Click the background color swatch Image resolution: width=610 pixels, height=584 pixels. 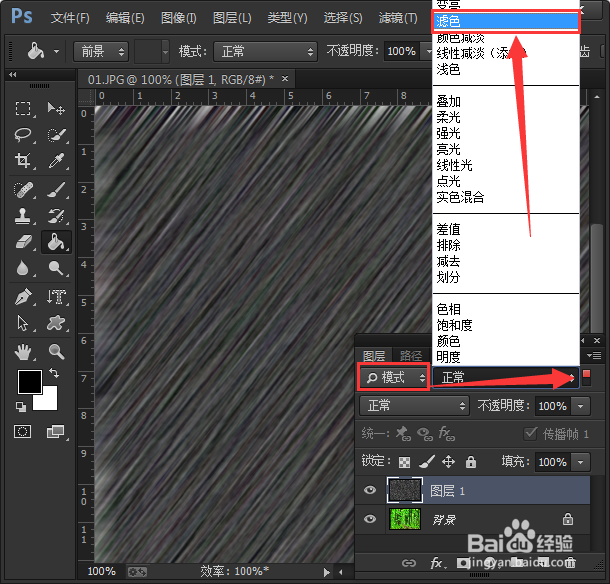[49, 403]
